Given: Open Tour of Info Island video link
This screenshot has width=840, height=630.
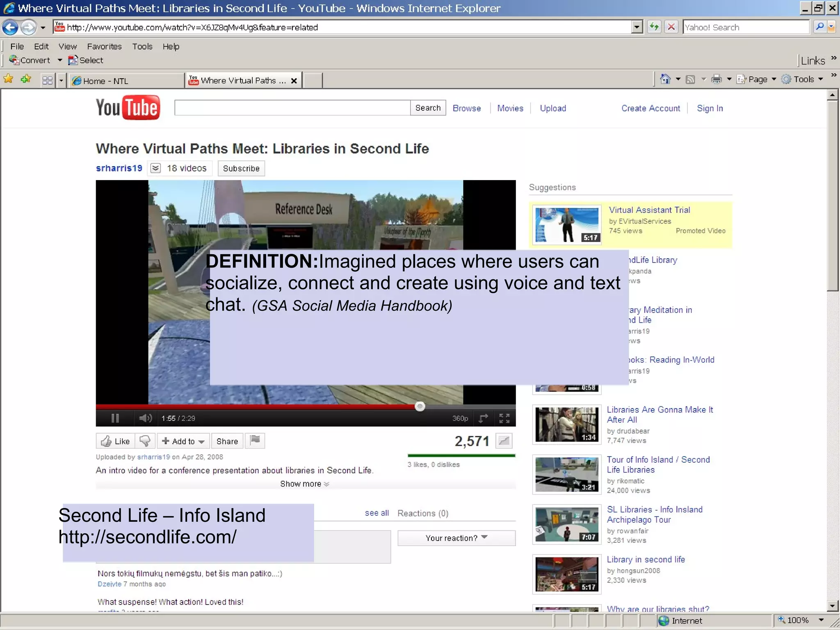Looking at the screenshot, I should tap(658, 465).
